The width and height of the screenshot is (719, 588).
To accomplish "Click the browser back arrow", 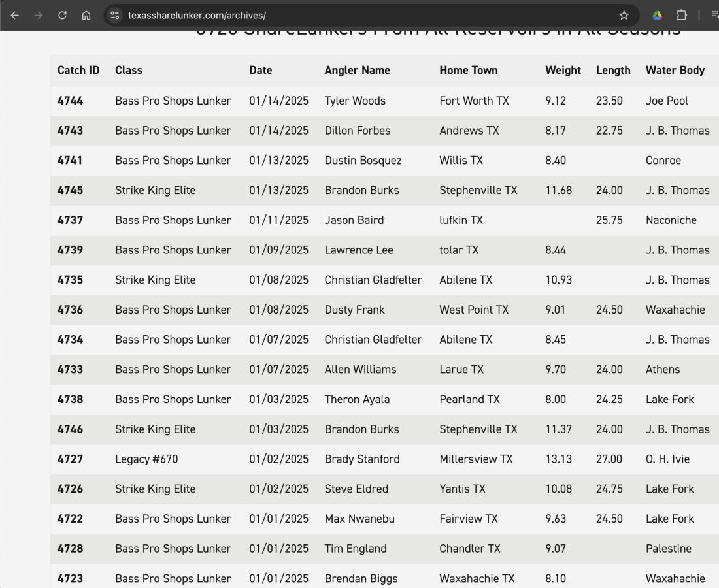I will 15,15.
